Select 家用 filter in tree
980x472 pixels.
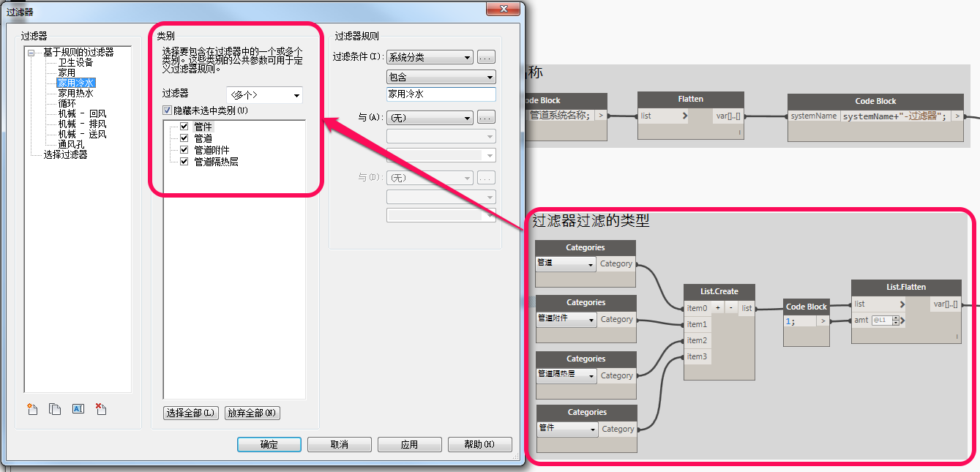coord(67,72)
